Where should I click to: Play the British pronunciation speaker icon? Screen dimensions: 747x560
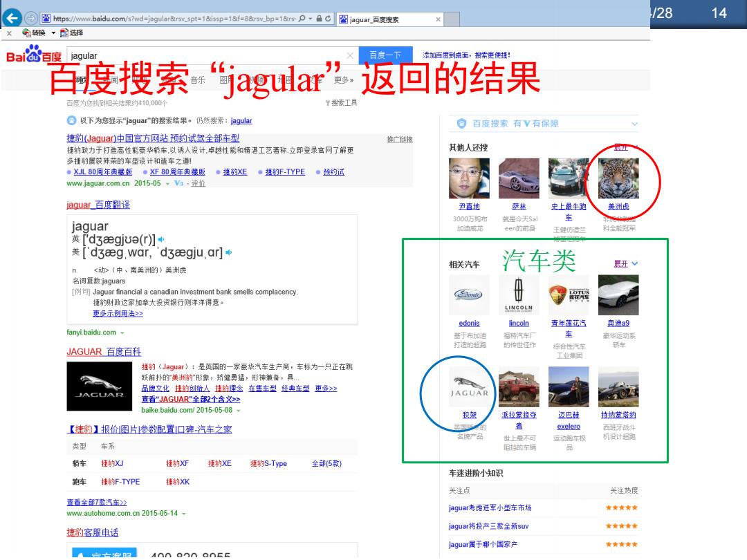click(x=161, y=239)
